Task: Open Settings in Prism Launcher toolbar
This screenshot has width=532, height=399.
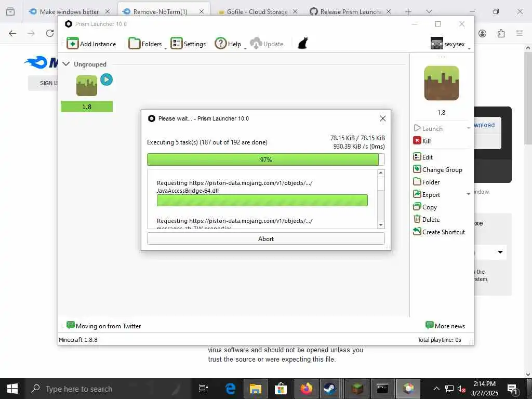Action: (188, 44)
